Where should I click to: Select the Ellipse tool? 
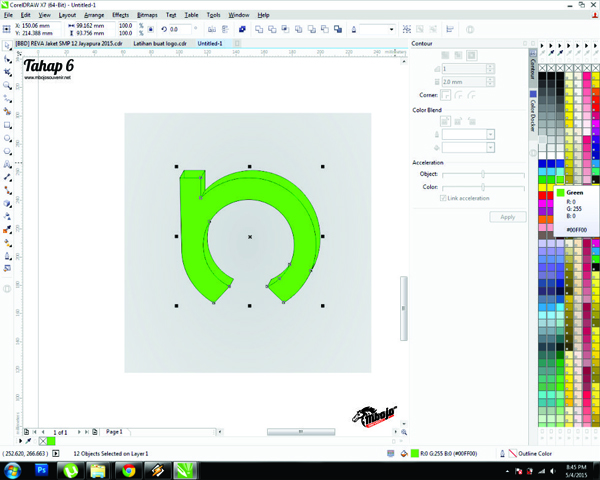pos(8,139)
